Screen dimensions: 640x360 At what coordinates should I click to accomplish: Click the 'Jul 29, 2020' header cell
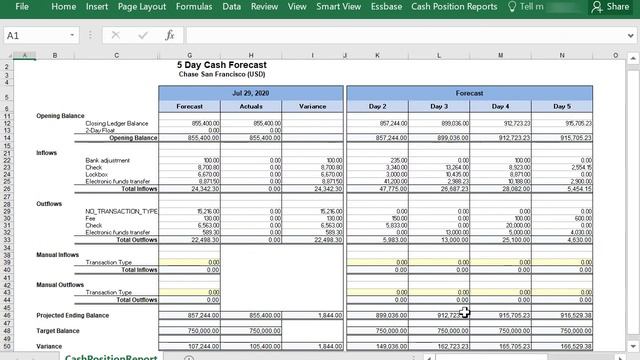[x=251, y=93]
